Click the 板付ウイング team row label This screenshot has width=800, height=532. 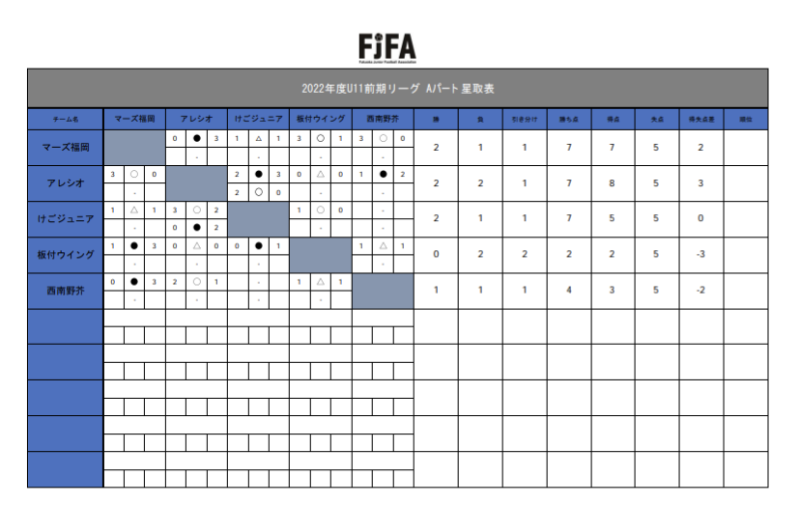[66, 255]
